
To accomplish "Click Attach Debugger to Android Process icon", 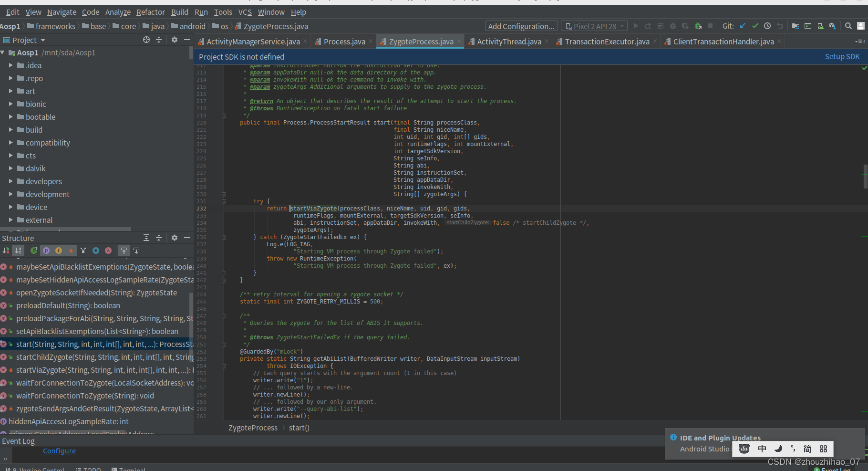I will click(x=698, y=26).
